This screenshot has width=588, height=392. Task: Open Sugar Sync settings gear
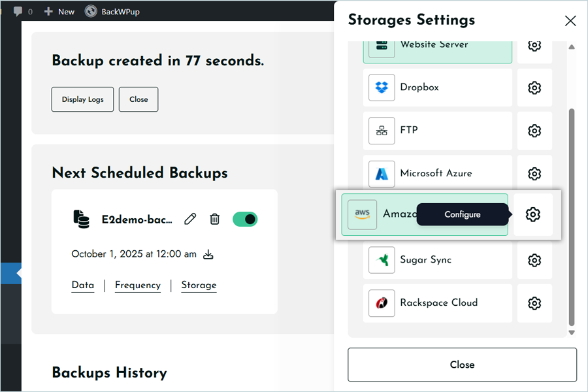click(x=534, y=260)
